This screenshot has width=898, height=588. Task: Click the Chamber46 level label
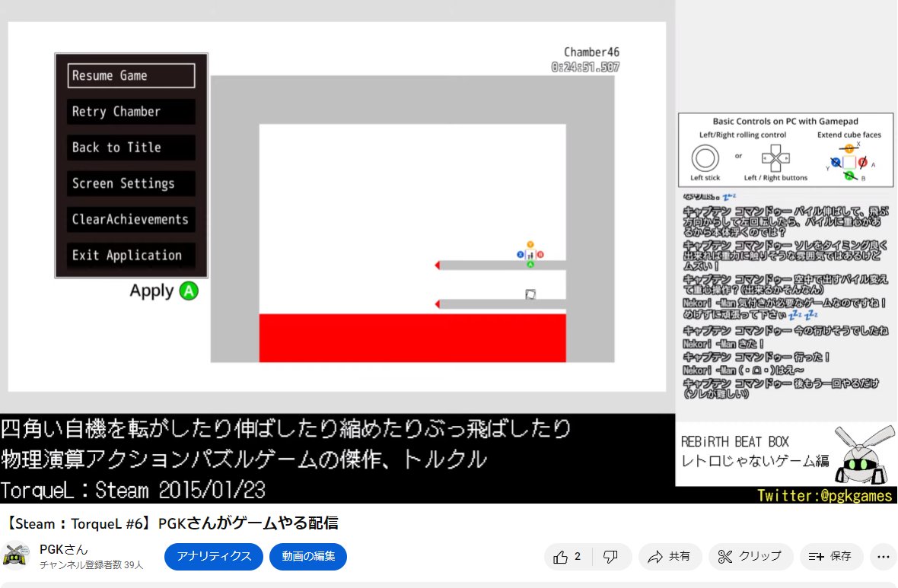591,52
